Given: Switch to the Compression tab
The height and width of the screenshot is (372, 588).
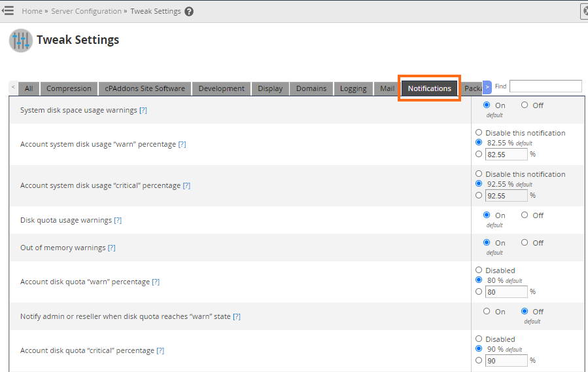Looking at the screenshot, I should tap(69, 88).
